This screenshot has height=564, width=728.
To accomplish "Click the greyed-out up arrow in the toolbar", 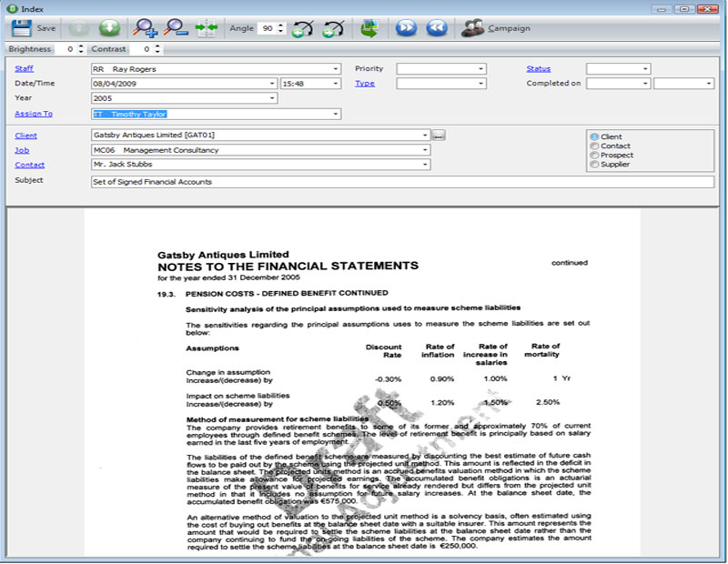I will click(x=78, y=28).
